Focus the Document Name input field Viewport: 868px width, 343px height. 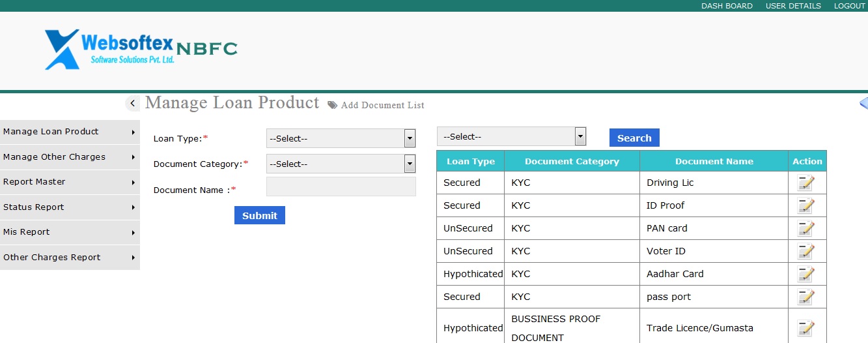pos(341,186)
